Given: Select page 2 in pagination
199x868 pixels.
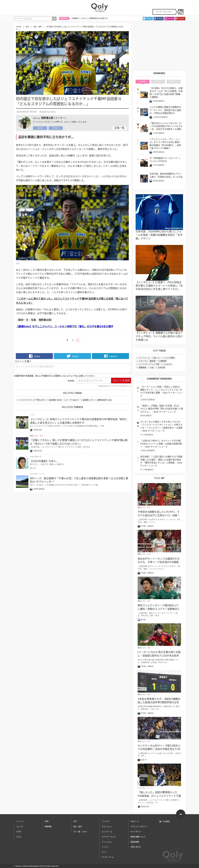Looking at the screenshot, I should tap(78, 340).
